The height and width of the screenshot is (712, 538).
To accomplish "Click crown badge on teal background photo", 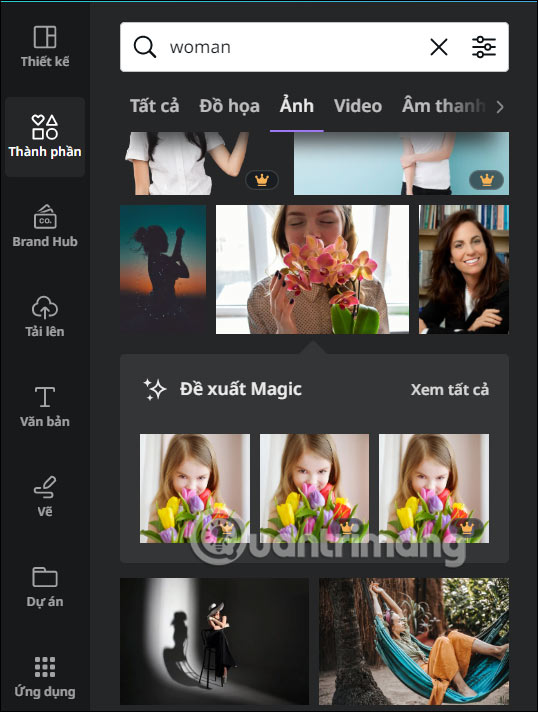I will (x=486, y=180).
